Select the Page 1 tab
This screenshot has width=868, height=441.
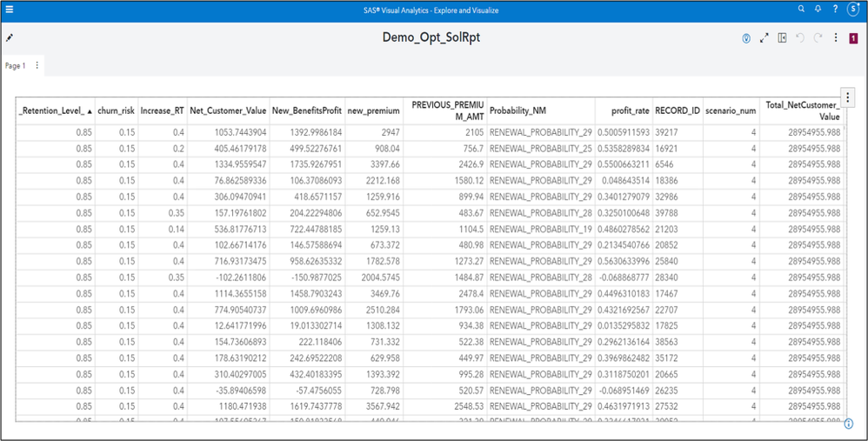pos(16,65)
